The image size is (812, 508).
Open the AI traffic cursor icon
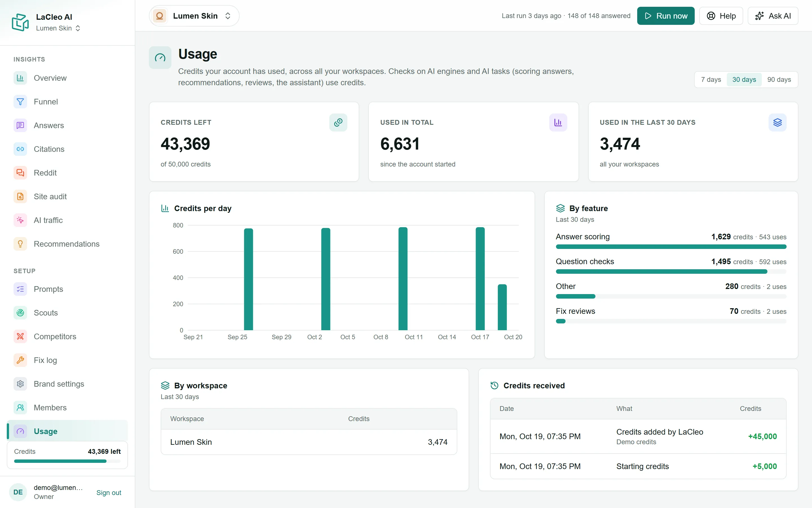tap(20, 220)
